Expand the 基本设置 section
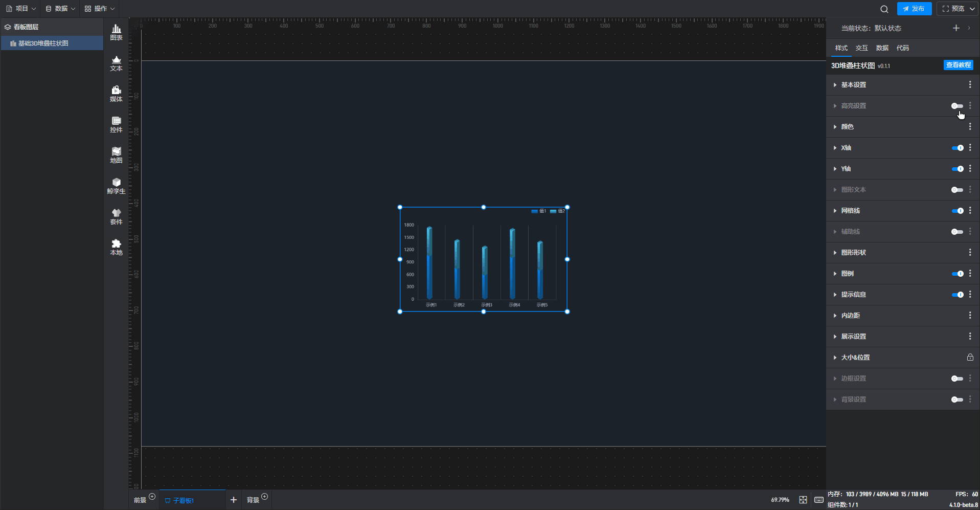The height and width of the screenshot is (510, 980). [x=835, y=85]
